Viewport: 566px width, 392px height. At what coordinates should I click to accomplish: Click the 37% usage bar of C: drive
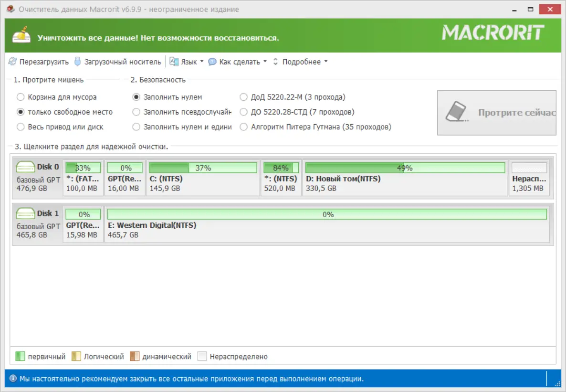[x=203, y=168]
